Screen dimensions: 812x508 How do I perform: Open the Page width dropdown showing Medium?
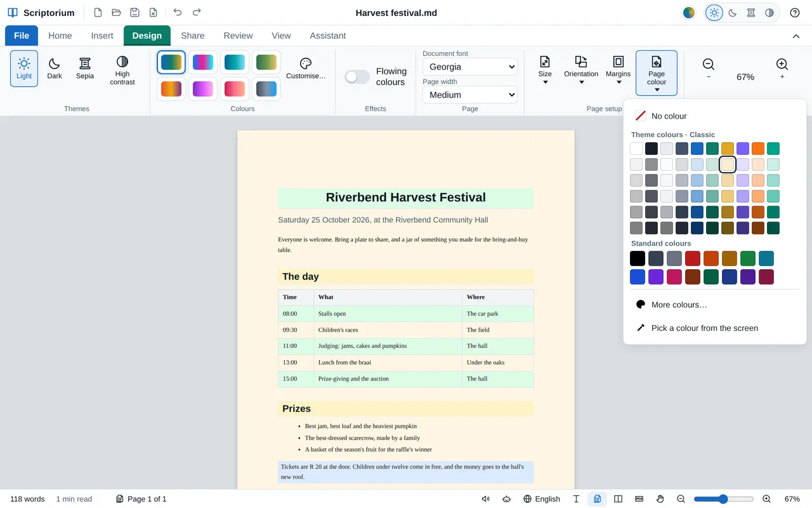coord(470,95)
